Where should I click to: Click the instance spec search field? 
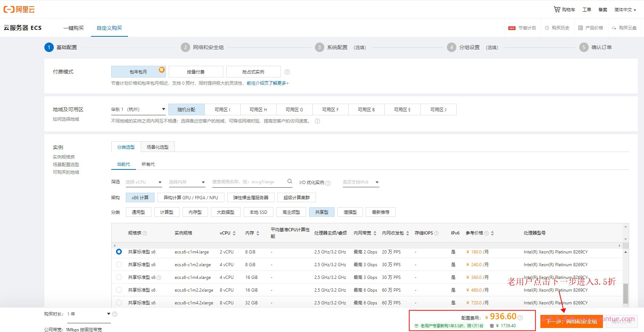click(249, 182)
